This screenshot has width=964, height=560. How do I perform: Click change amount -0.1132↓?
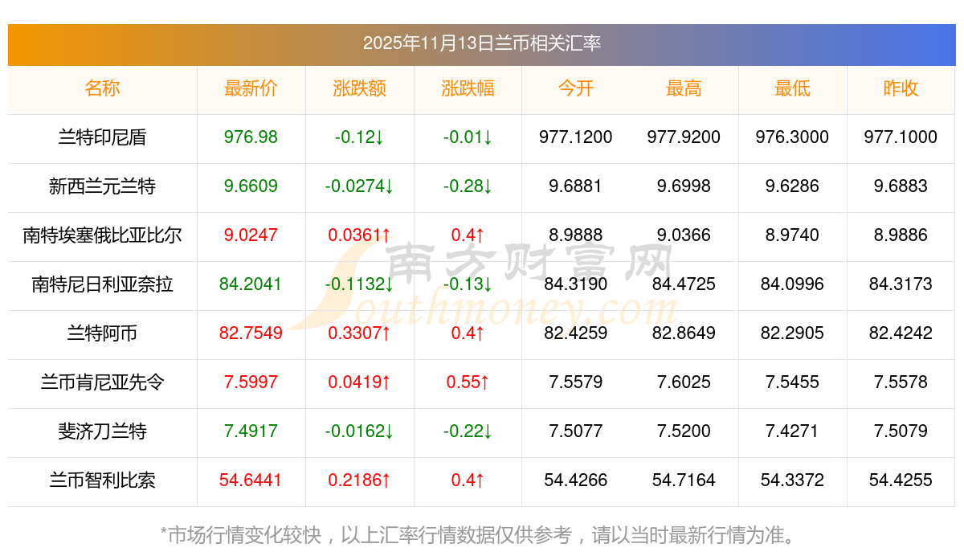tap(359, 284)
